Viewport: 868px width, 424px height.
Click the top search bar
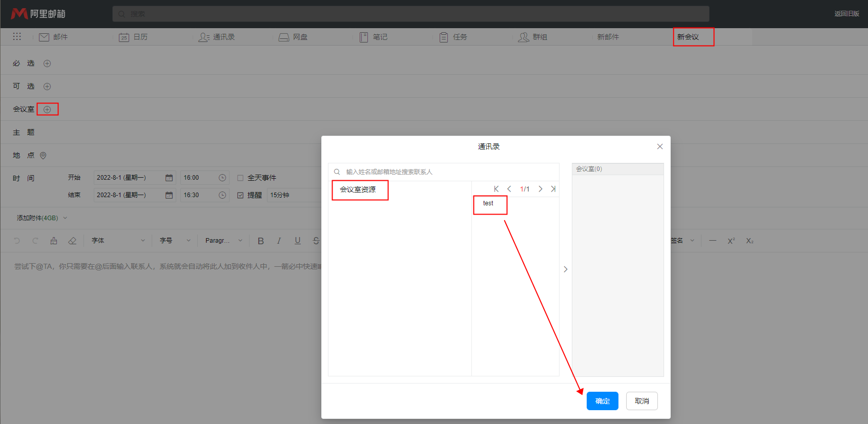pos(411,14)
